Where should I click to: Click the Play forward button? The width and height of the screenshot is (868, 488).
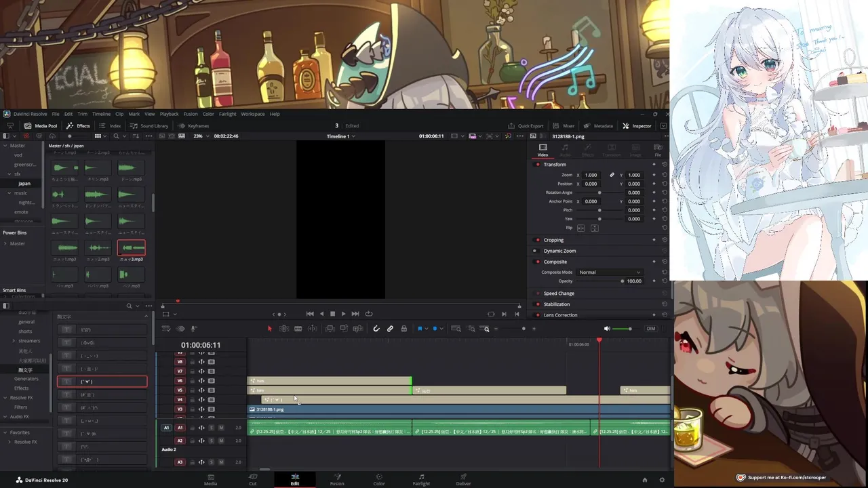click(x=343, y=314)
